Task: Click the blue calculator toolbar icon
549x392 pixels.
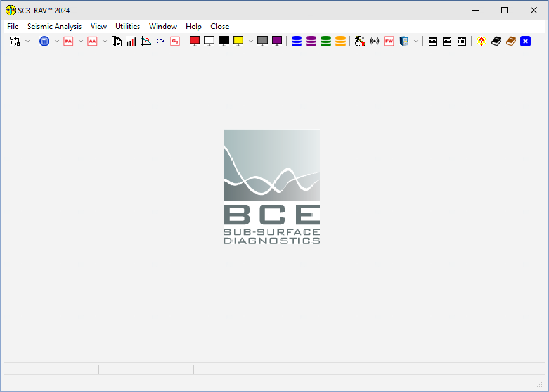Action: click(x=44, y=41)
